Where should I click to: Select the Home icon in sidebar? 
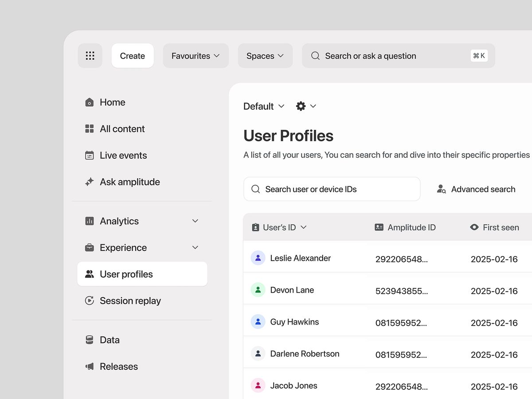coord(89,102)
